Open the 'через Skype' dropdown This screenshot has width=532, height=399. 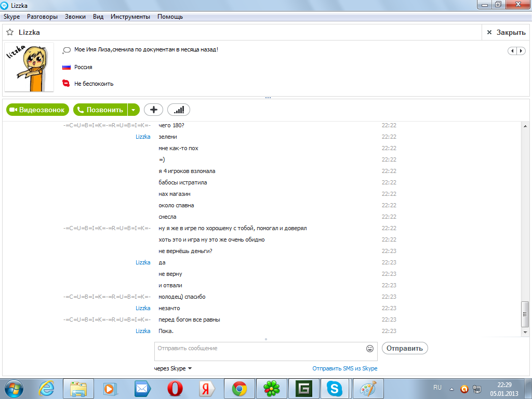click(174, 368)
